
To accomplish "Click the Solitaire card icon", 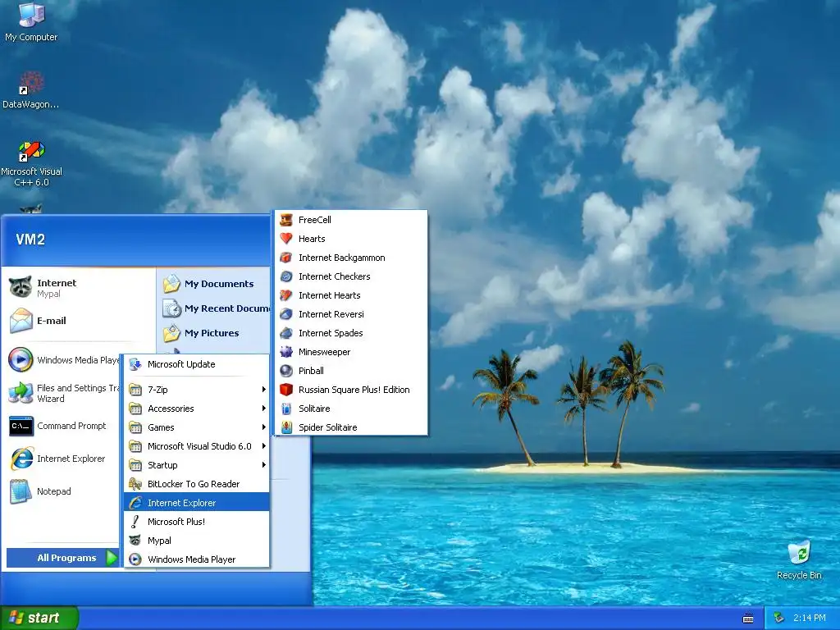I will click(x=286, y=409).
